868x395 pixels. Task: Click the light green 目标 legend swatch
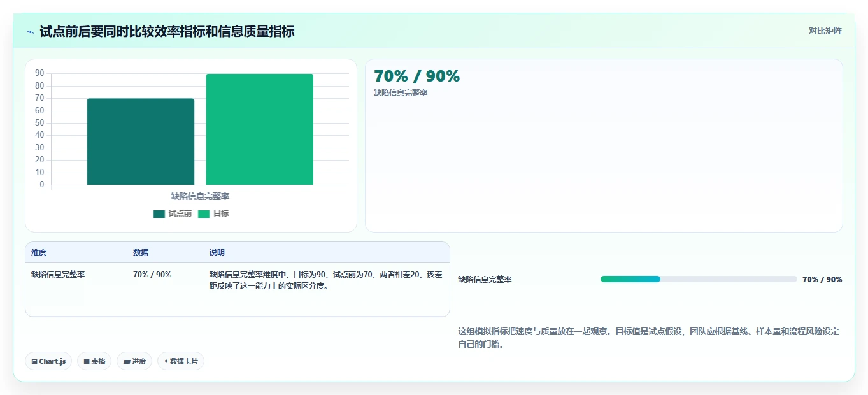(x=204, y=213)
